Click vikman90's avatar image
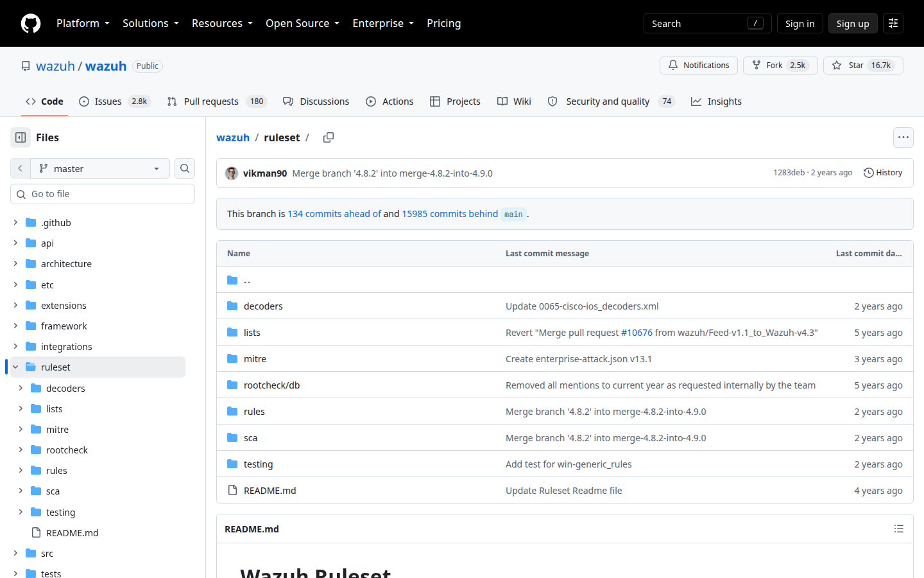 pos(232,173)
